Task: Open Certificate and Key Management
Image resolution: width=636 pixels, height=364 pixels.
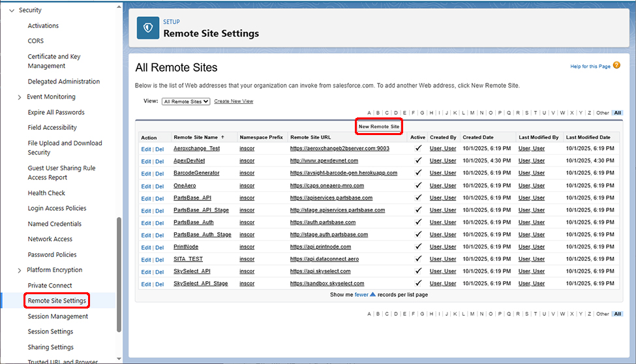Action: point(54,61)
